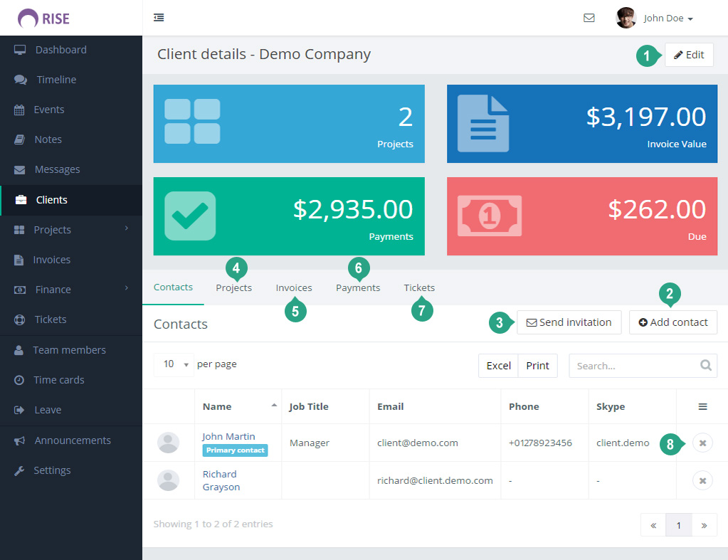Click the $2,935.00 Payments card

[289, 216]
